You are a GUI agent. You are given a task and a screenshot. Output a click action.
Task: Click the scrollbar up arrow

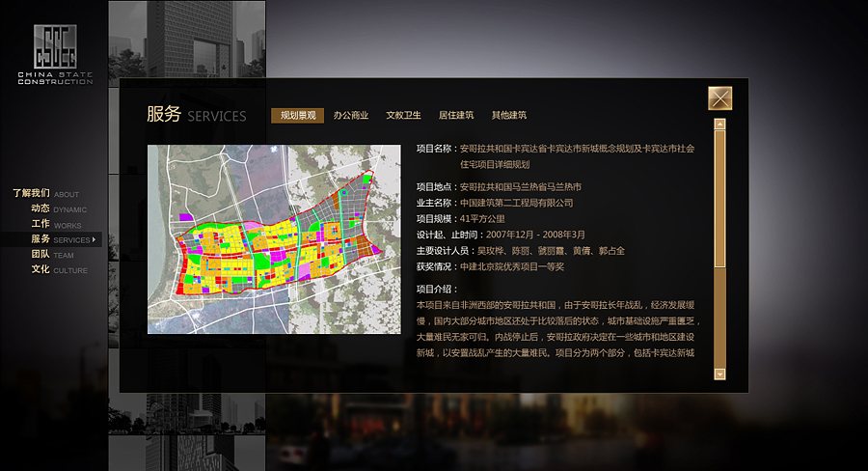pyautogui.click(x=719, y=124)
